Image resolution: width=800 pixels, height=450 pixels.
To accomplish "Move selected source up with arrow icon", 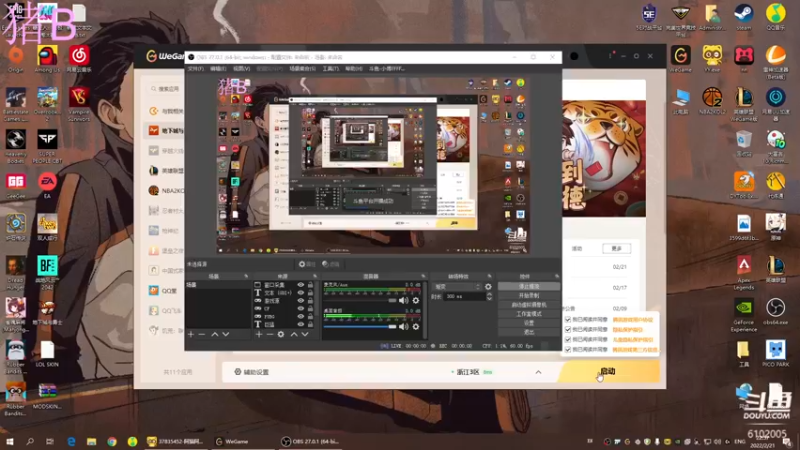I will click(x=294, y=334).
